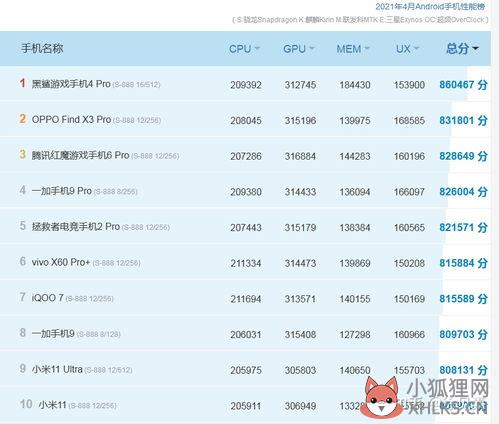Sort by MEM column arrow

pos(367,49)
